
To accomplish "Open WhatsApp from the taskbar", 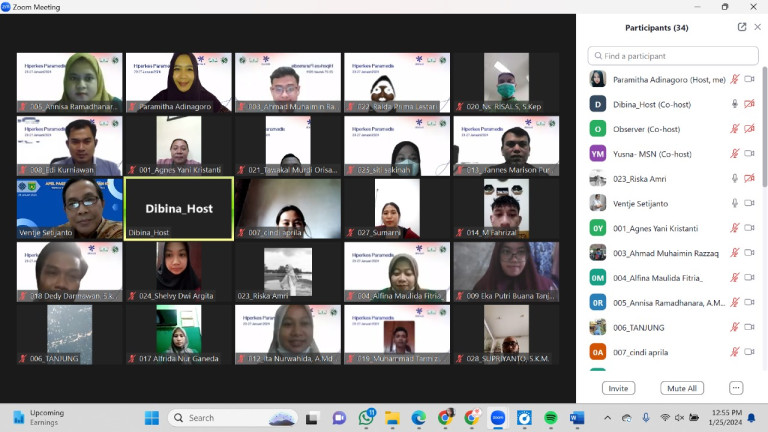I will [367, 417].
